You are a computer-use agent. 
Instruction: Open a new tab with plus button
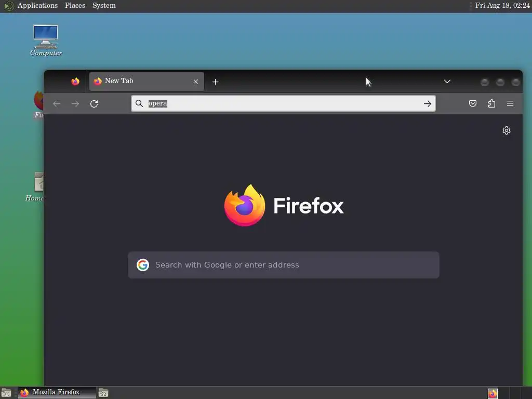215,82
